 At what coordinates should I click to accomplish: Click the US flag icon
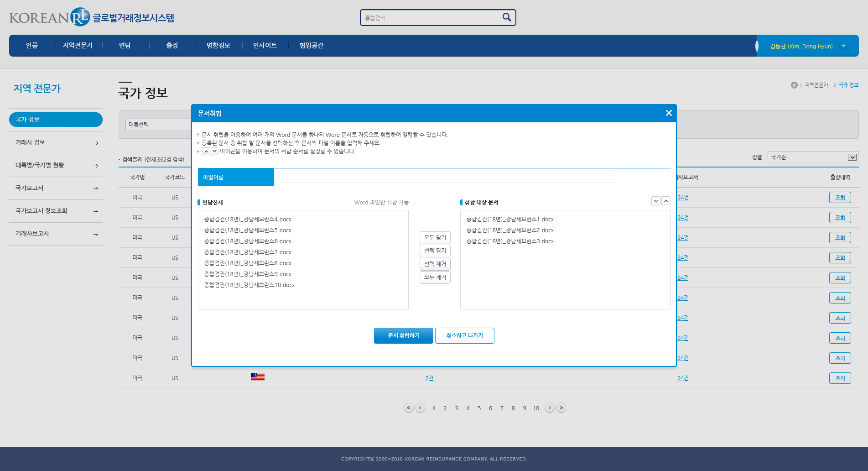[x=257, y=377]
